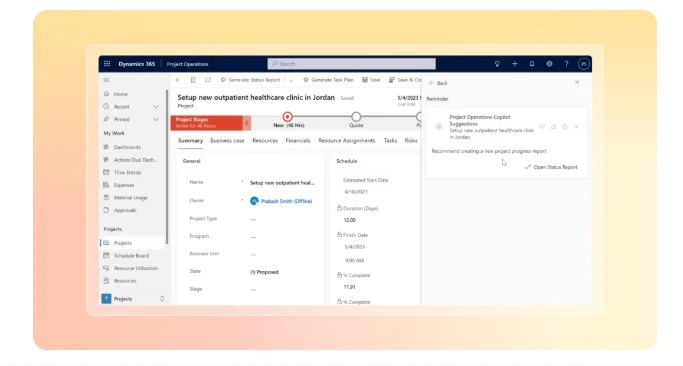Screen dimensions: 683x366
Task: Click thumbs up on Copilot suggestion
Action: tap(553, 127)
